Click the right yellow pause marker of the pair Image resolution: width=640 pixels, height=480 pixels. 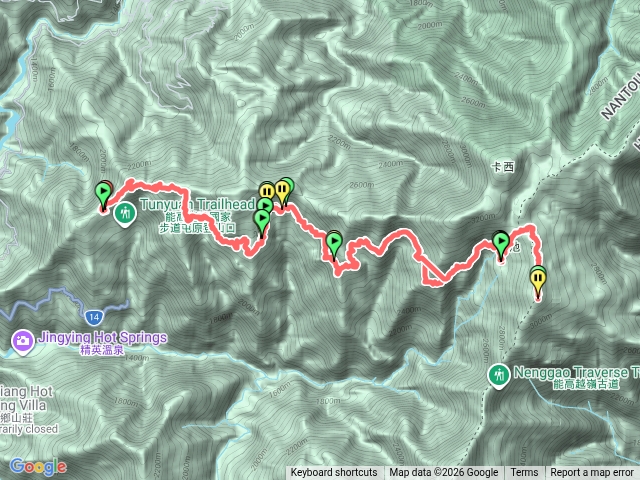(x=282, y=192)
